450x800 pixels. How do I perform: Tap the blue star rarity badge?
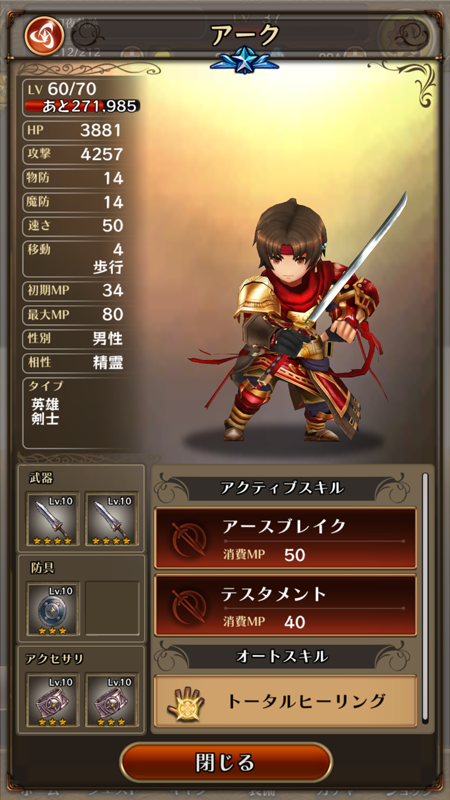pos(245,60)
